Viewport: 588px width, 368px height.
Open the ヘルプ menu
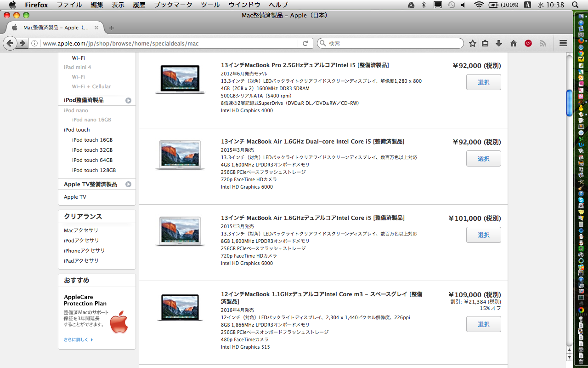coord(278,5)
